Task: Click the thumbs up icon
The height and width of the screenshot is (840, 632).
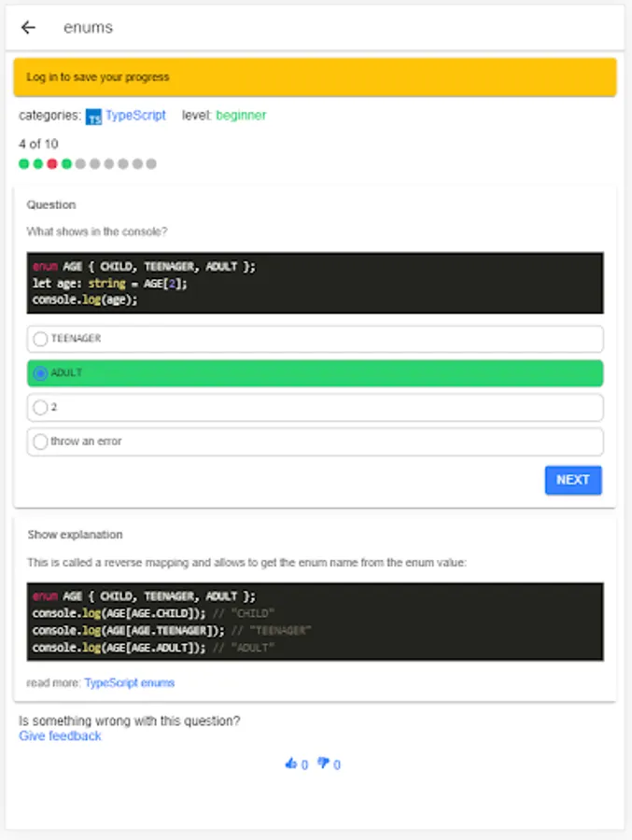Action: (291, 764)
